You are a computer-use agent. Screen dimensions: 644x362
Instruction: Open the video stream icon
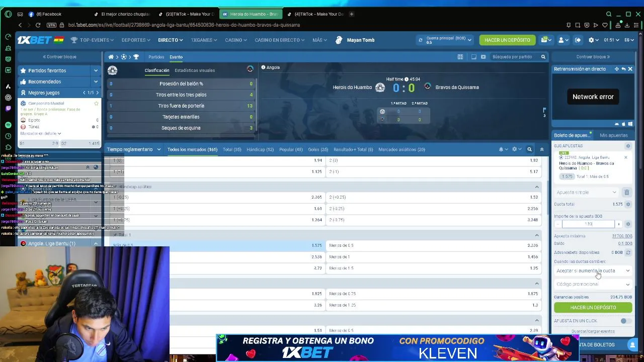483,57
